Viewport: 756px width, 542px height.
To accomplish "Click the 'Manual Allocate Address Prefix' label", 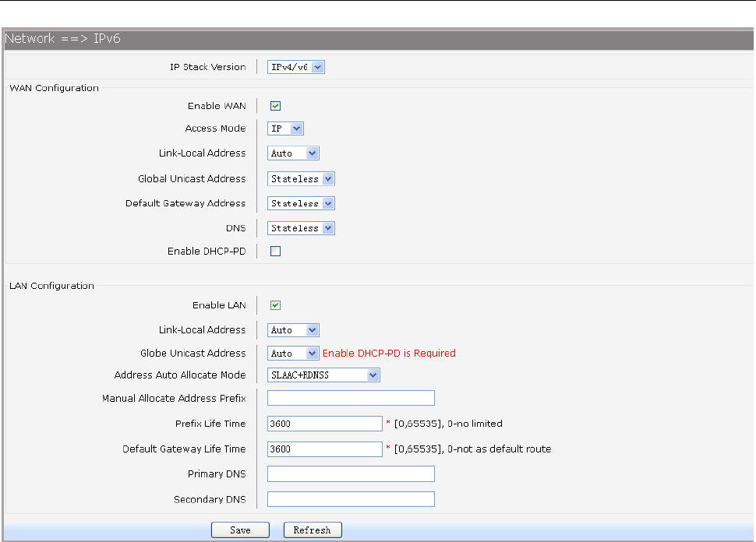I will (174, 399).
